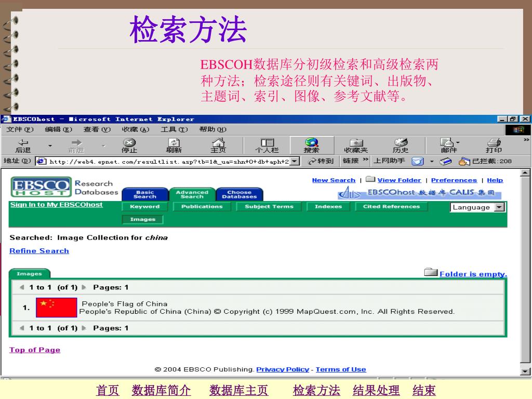This screenshot has width=532, height=399.
Task: Open the People's Flag of China thumbnail
Action: click(56, 308)
